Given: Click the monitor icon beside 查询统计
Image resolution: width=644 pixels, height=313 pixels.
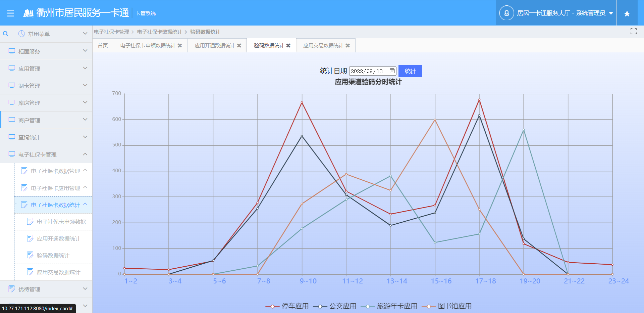Looking at the screenshot, I should pyautogui.click(x=12, y=137).
